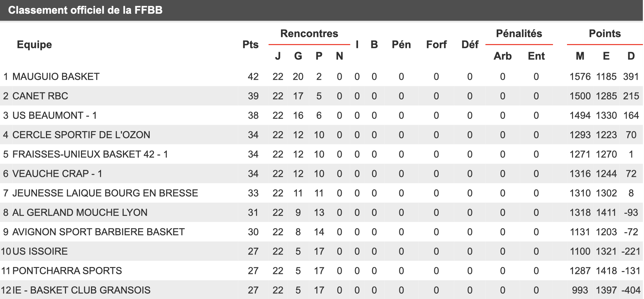
Task: Click CERCLE SPORTIF DE L'OZON
Action: 81,135
